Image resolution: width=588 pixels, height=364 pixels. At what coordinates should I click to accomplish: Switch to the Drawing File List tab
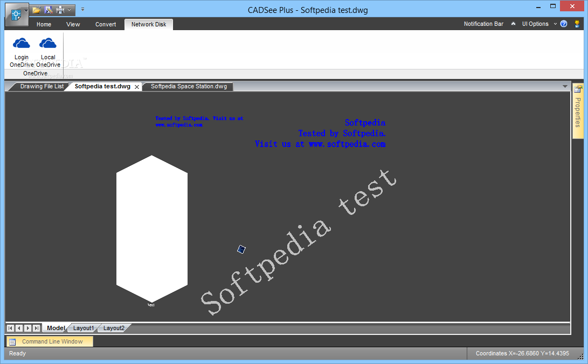tap(41, 87)
